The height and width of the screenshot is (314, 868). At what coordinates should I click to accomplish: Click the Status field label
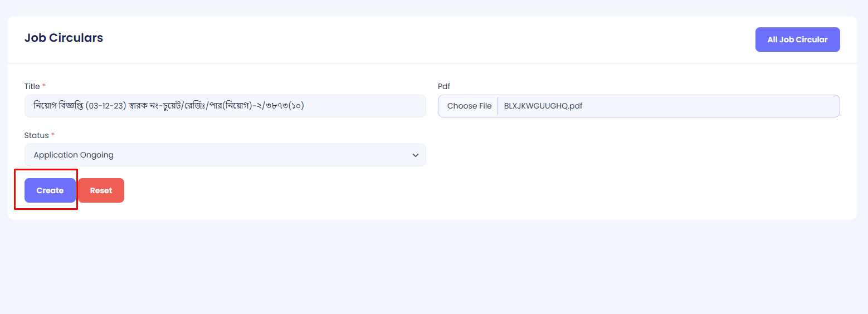(x=36, y=135)
